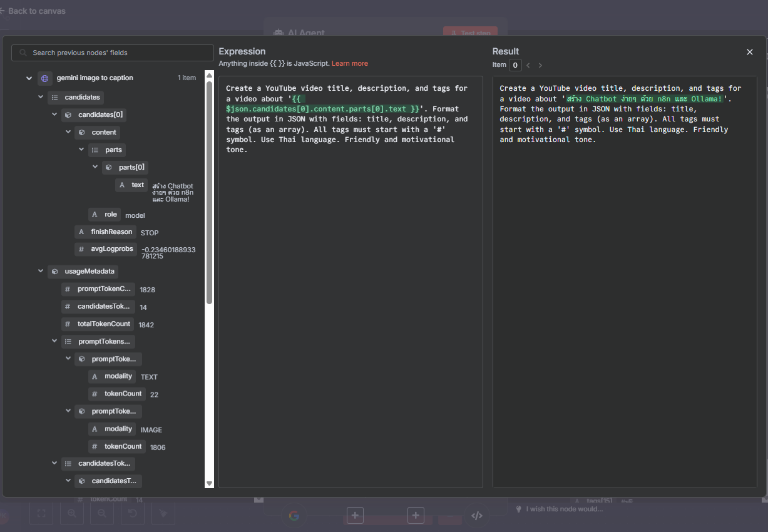Click the magnifier icon in the search box
This screenshot has height=532, width=768.
pyautogui.click(x=23, y=53)
